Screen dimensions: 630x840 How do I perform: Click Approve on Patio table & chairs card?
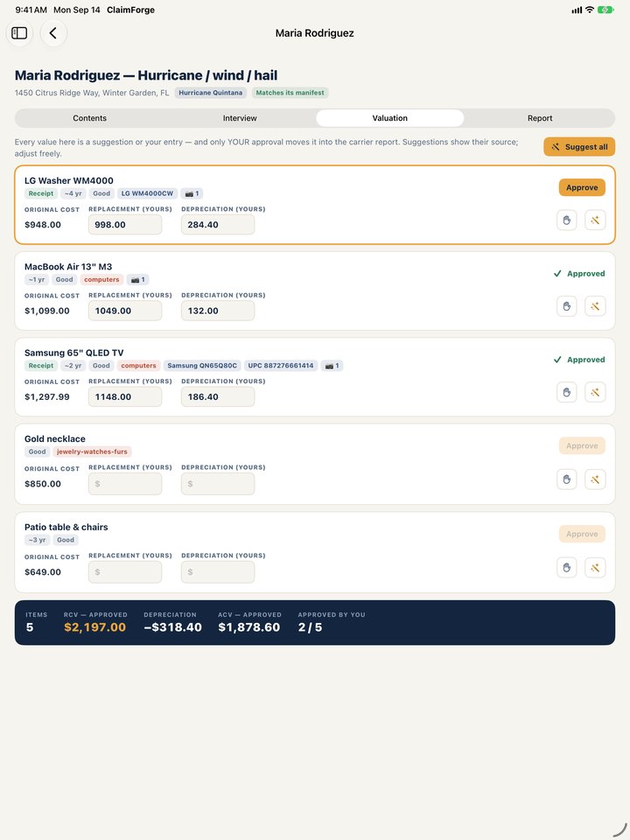(582, 534)
